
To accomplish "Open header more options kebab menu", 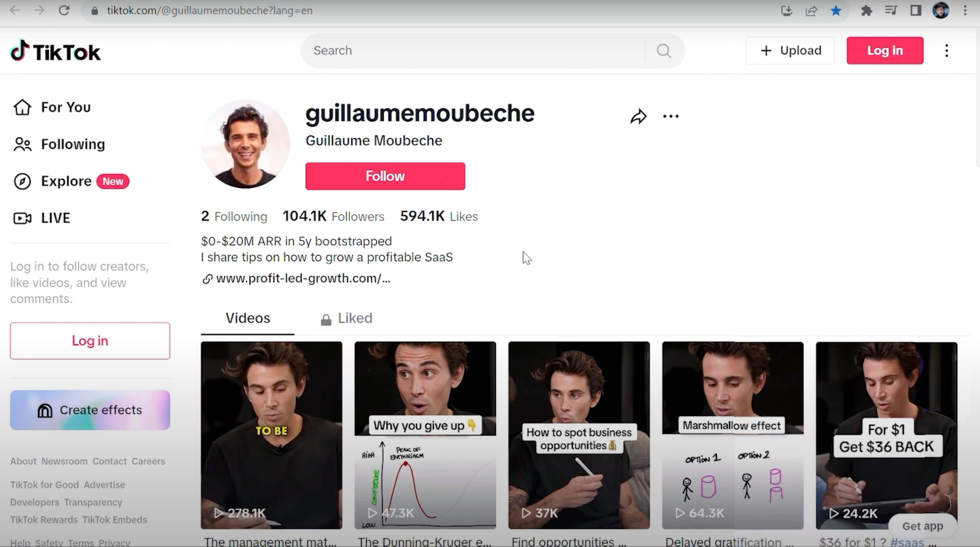I will [x=947, y=51].
